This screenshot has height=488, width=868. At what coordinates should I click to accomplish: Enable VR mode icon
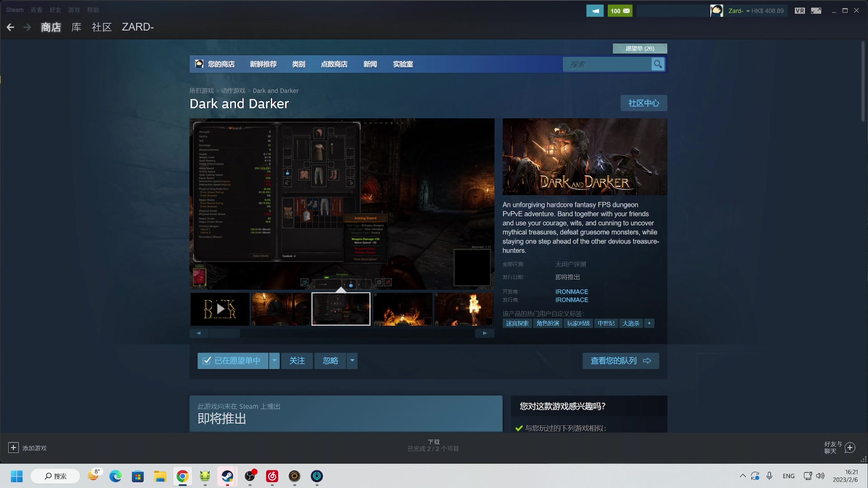(799, 11)
